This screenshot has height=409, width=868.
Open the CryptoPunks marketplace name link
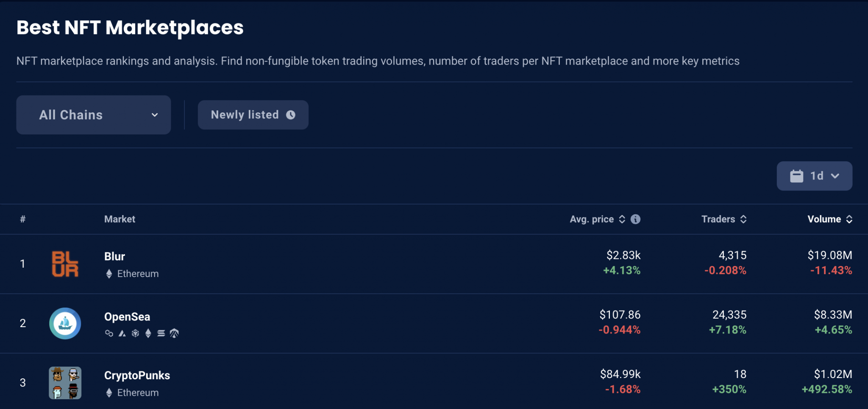click(x=137, y=375)
